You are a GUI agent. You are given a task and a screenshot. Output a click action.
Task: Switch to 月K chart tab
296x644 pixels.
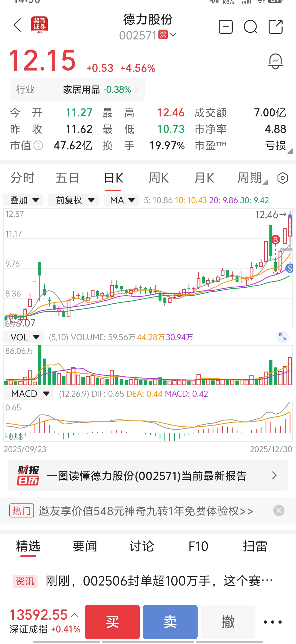[x=204, y=178]
